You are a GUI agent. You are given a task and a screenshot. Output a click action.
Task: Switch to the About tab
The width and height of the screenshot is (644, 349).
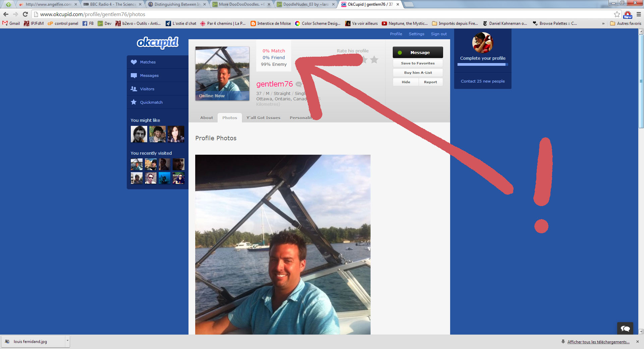tap(206, 118)
